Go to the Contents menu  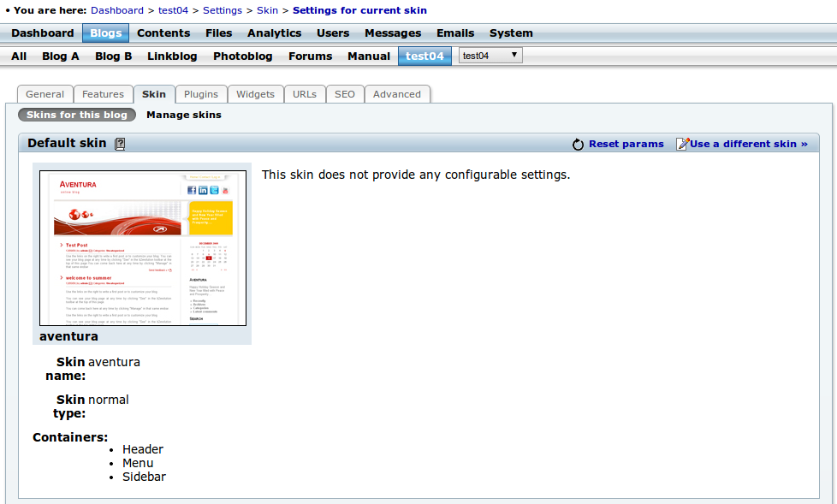(x=163, y=33)
